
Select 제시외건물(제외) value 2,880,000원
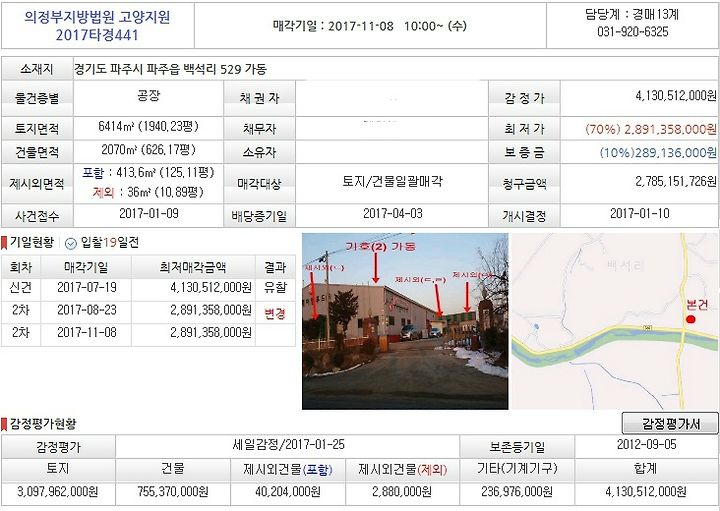coord(402,492)
